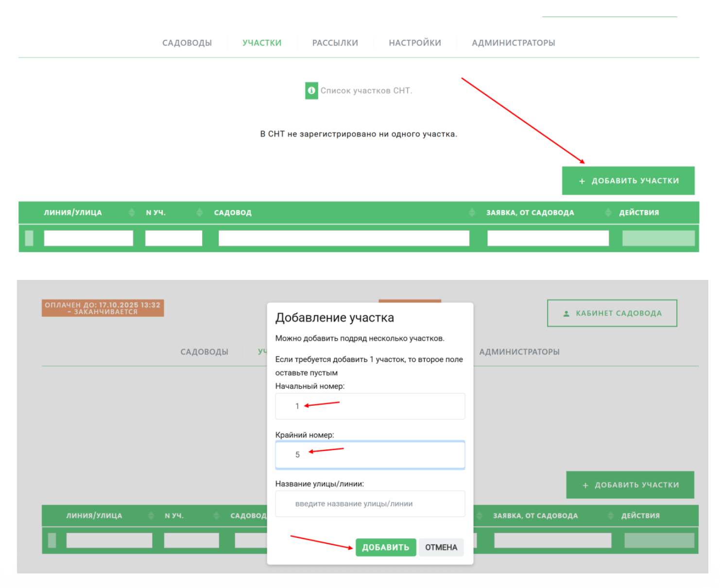The image size is (720, 588).
Task: Click the 'Название улицы/линии' input field
Action: (370, 504)
